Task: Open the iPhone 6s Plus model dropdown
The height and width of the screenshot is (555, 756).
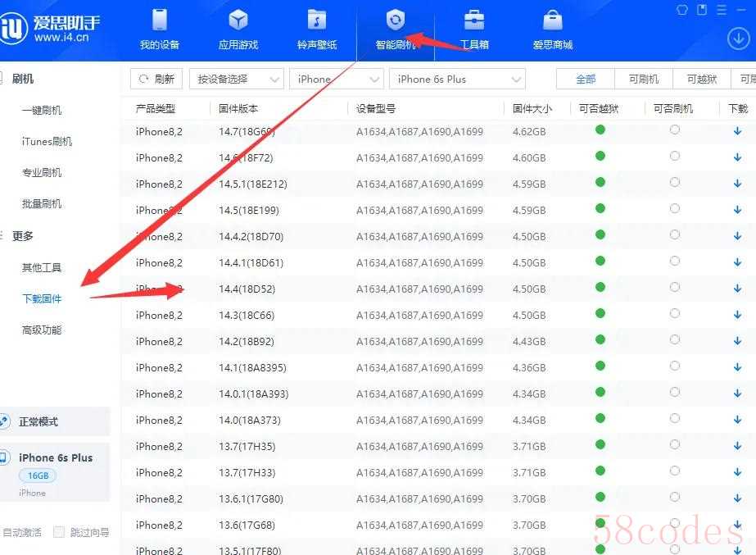Action: [x=457, y=80]
